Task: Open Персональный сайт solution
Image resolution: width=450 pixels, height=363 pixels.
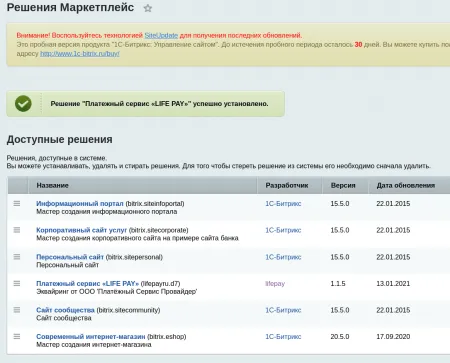Action: (x=70, y=257)
